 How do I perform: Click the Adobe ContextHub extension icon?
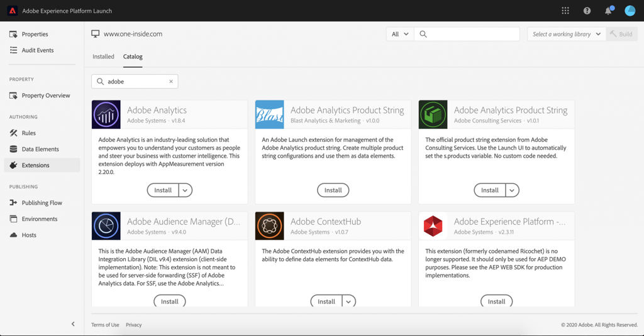pyautogui.click(x=269, y=225)
